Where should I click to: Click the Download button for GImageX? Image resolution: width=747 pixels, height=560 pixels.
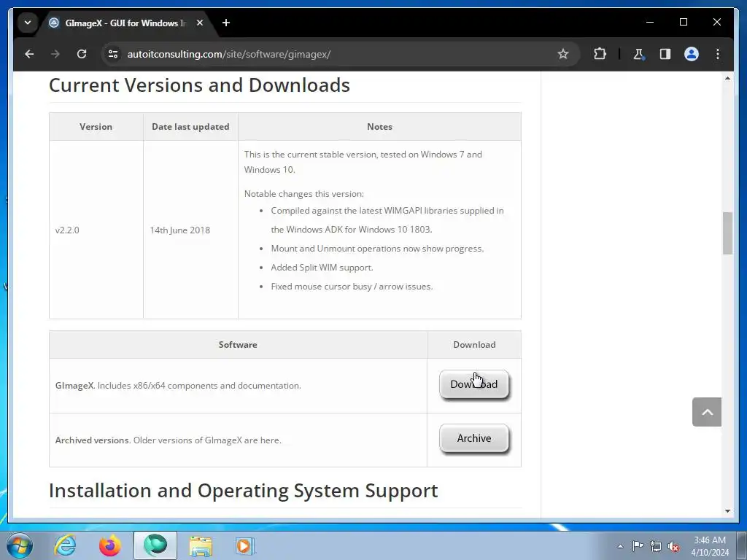point(474,384)
